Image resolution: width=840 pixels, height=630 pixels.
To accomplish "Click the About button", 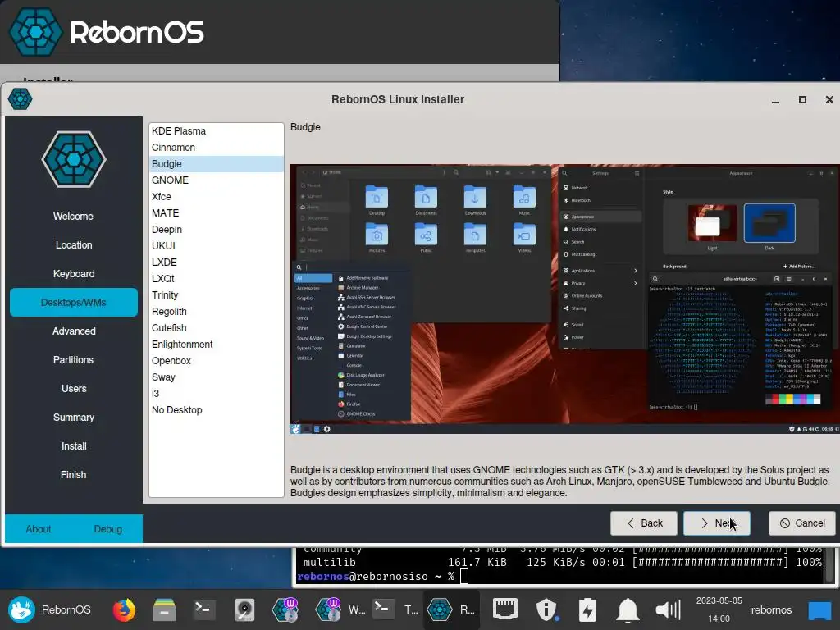I will [39, 529].
